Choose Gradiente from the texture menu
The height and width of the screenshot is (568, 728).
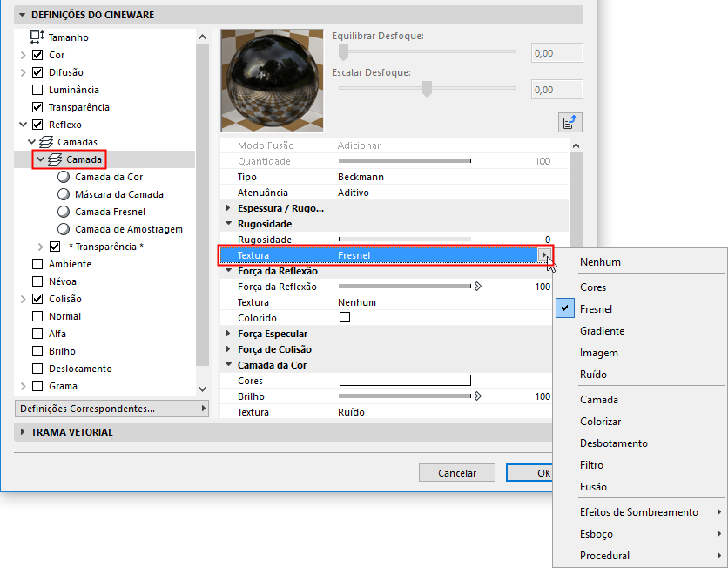[x=602, y=330]
